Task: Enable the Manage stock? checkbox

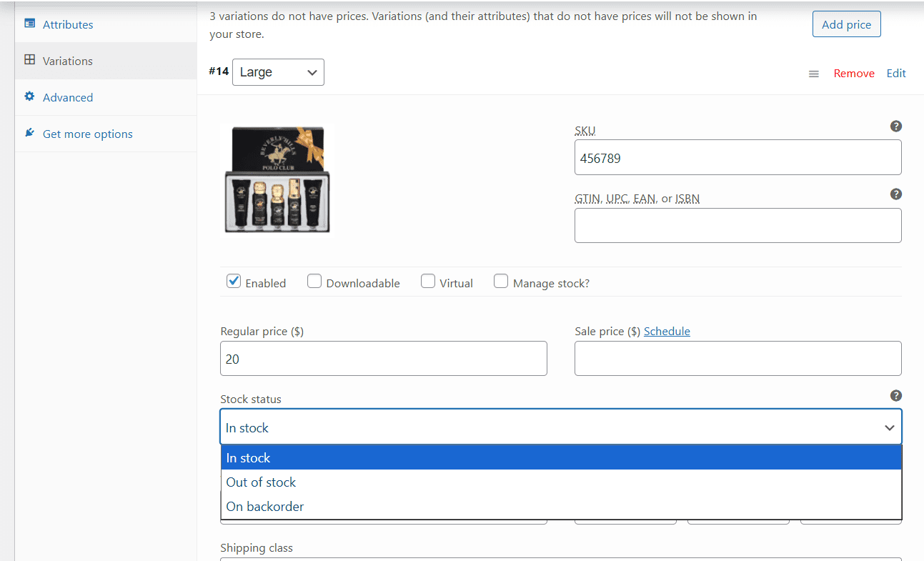Action: point(501,282)
